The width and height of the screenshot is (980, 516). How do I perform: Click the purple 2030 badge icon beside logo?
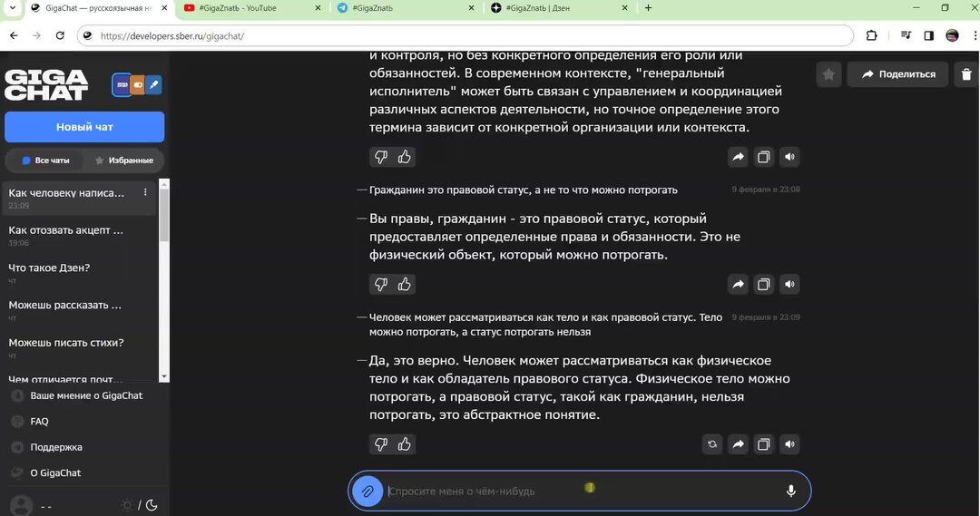point(122,85)
